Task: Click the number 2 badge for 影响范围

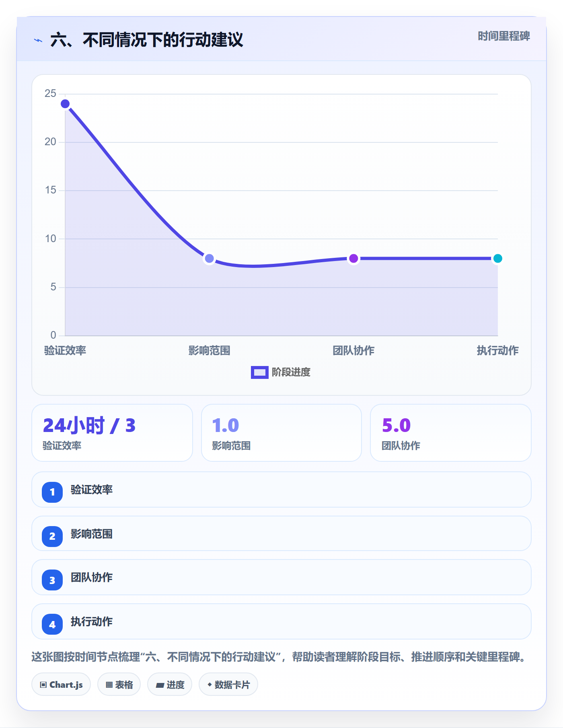Action: (52, 536)
